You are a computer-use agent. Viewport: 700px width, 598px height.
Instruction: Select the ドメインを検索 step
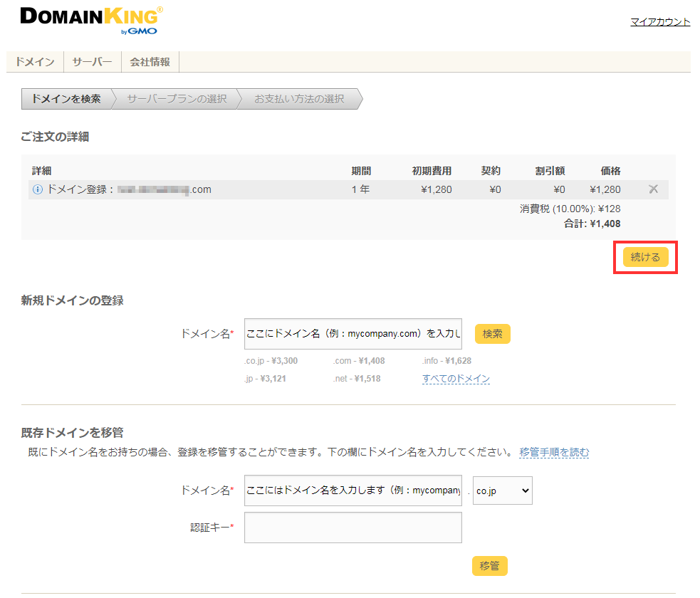(66, 99)
